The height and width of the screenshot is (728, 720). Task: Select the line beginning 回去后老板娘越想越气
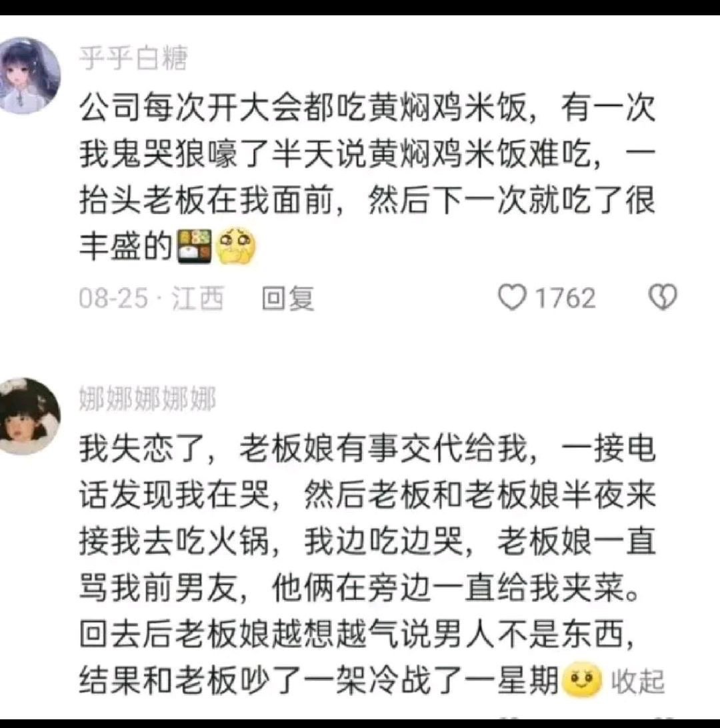click(357, 634)
